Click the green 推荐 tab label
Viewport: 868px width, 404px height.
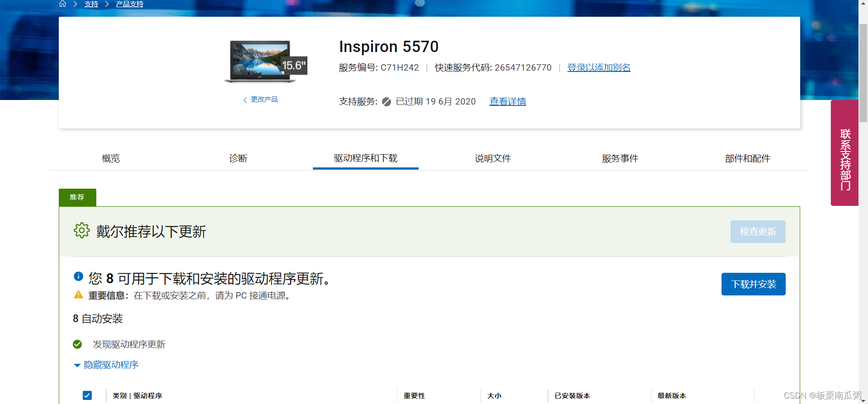(x=77, y=197)
